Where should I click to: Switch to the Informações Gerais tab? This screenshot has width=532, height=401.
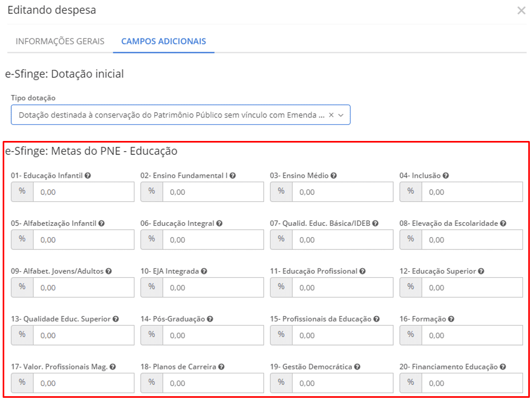coord(60,42)
